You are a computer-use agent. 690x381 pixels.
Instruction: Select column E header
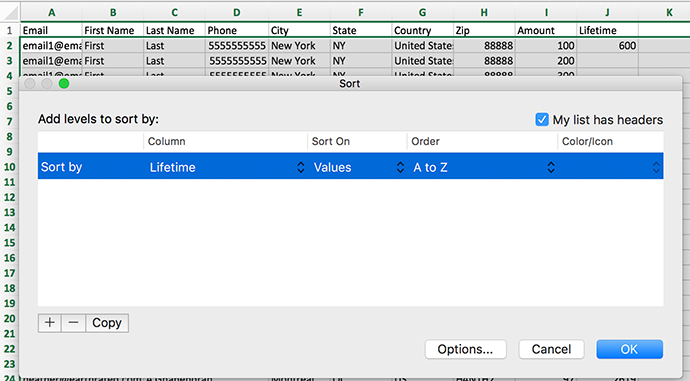pyautogui.click(x=299, y=12)
